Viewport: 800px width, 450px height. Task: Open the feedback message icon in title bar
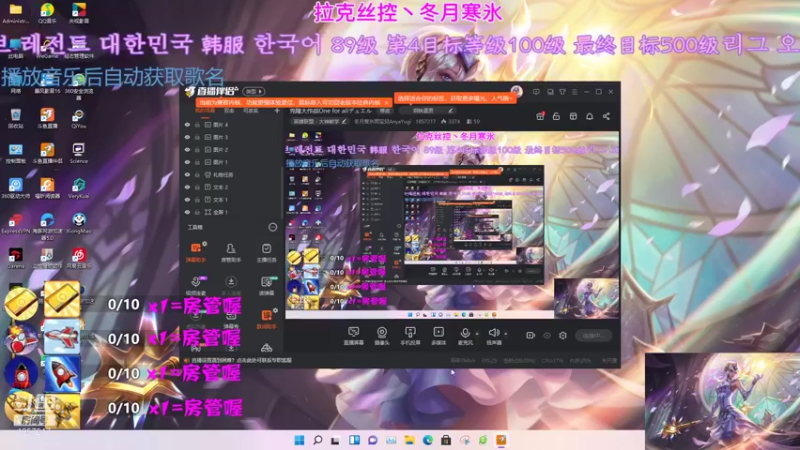[536, 92]
